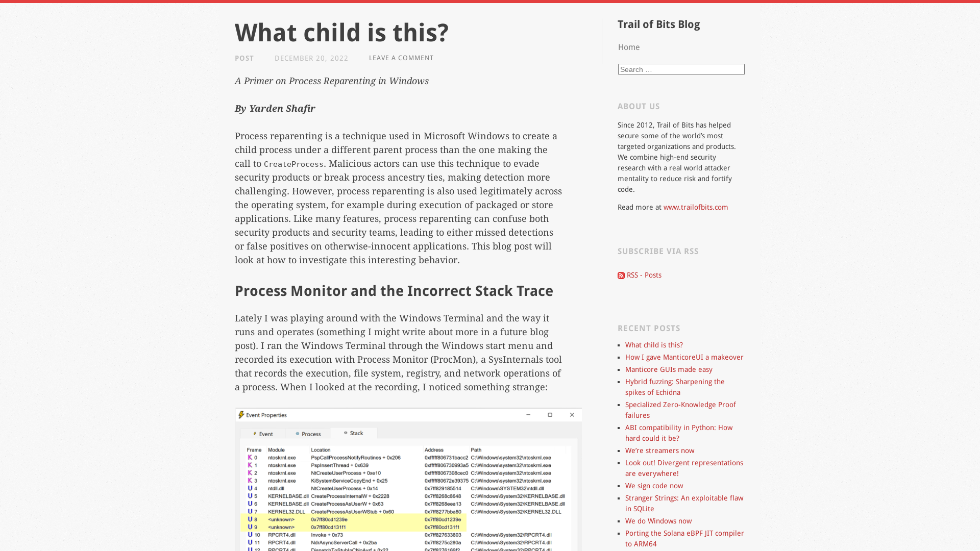The height and width of the screenshot is (551, 980).
Task: Select the Hybrid fuzzing: Sharpening the spikes post
Action: click(x=674, y=387)
